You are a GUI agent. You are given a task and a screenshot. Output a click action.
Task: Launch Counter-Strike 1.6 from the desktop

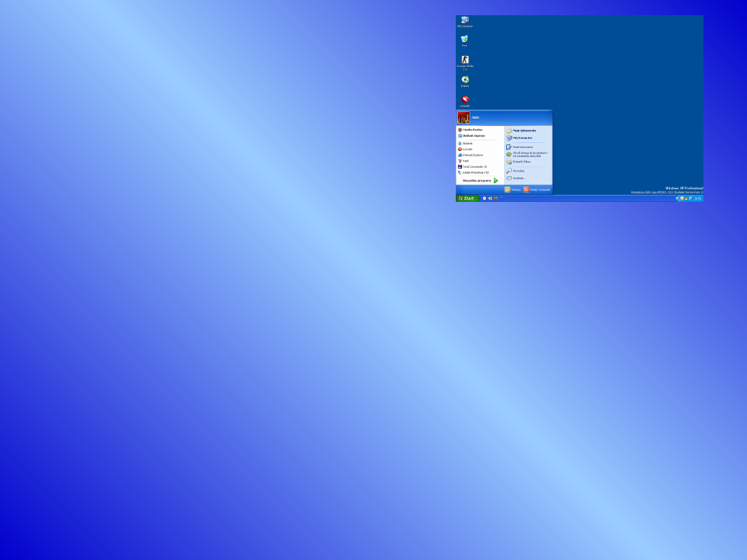[465, 62]
